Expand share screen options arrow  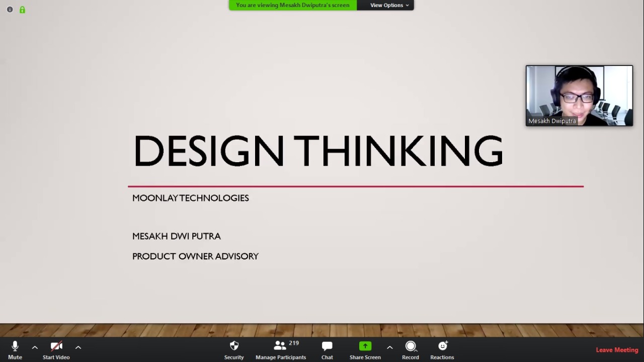click(389, 347)
